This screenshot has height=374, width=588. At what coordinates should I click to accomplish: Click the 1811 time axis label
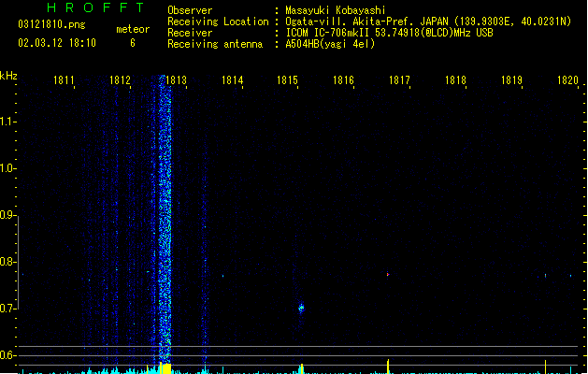[x=64, y=80]
